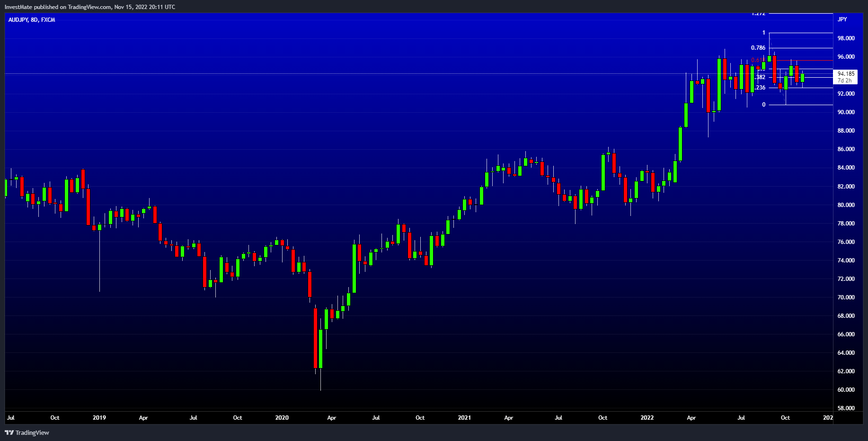Select the 64.000 price axis label
This screenshot has width=868, height=441.
(x=846, y=353)
